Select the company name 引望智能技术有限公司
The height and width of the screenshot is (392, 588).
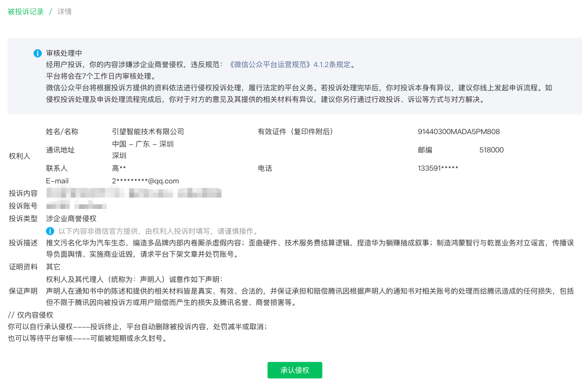coord(148,132)
